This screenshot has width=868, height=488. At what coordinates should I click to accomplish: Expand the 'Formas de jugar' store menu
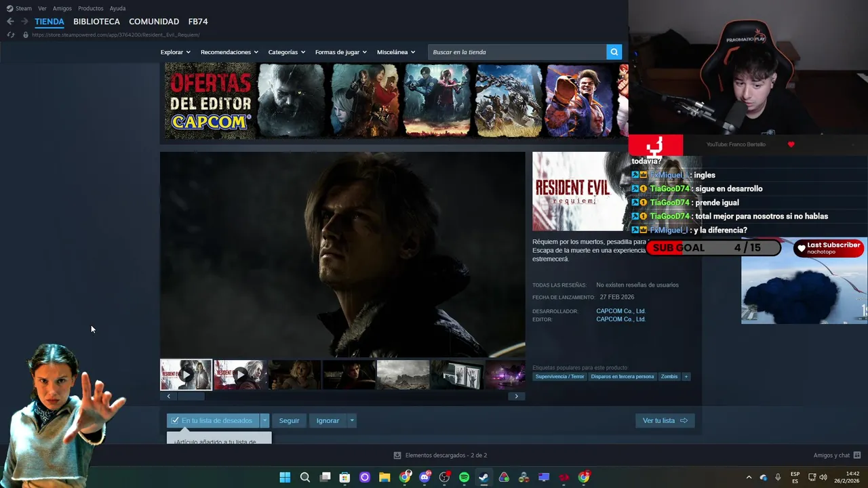coord(340,52)
